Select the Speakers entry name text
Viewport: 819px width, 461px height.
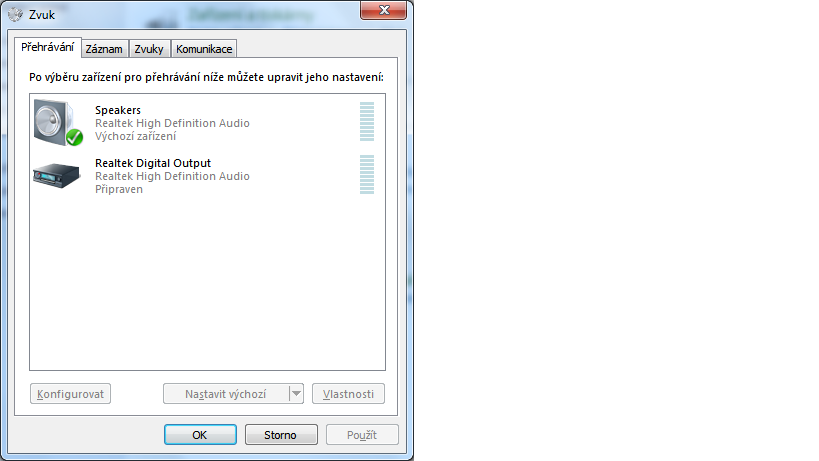pyautogui.click(x=118, y=110)
